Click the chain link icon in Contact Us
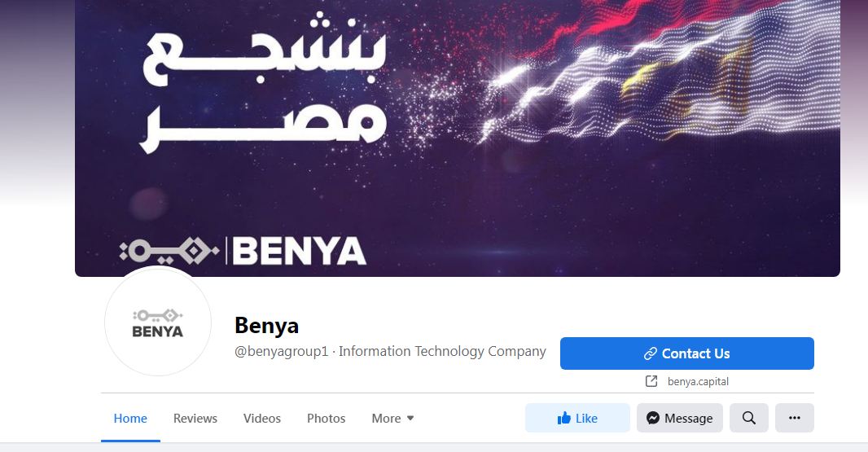Viewport: 868px width, 452px height. click(651, 353)
